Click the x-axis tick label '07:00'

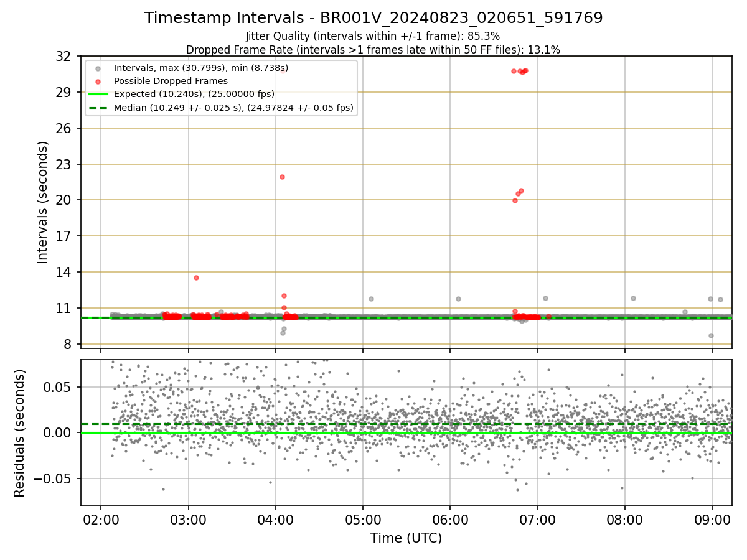point(538,520)
